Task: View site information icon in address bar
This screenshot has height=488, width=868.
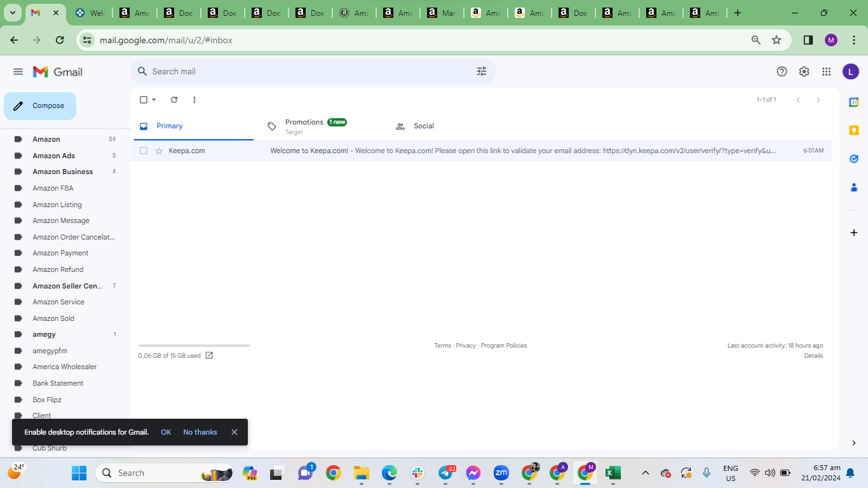Action: [88, 40]
